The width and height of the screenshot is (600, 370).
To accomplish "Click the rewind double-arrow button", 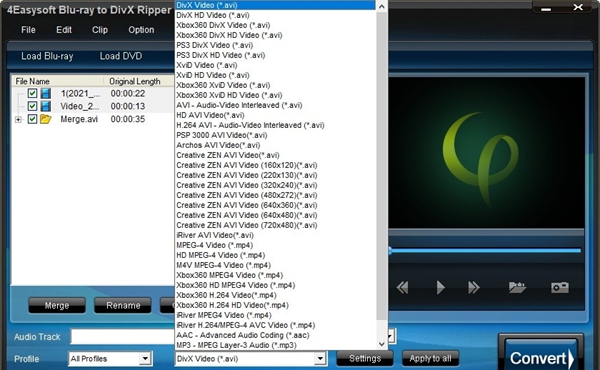I will click(403, 287).
